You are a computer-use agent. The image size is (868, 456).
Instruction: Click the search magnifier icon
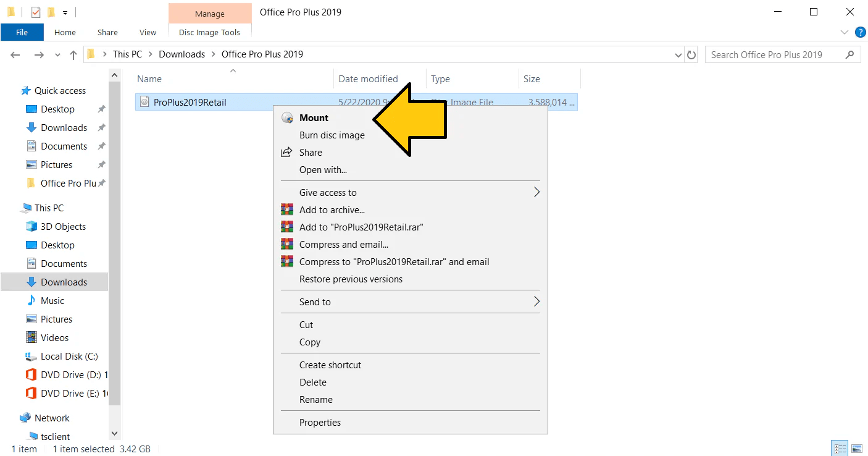851,54
